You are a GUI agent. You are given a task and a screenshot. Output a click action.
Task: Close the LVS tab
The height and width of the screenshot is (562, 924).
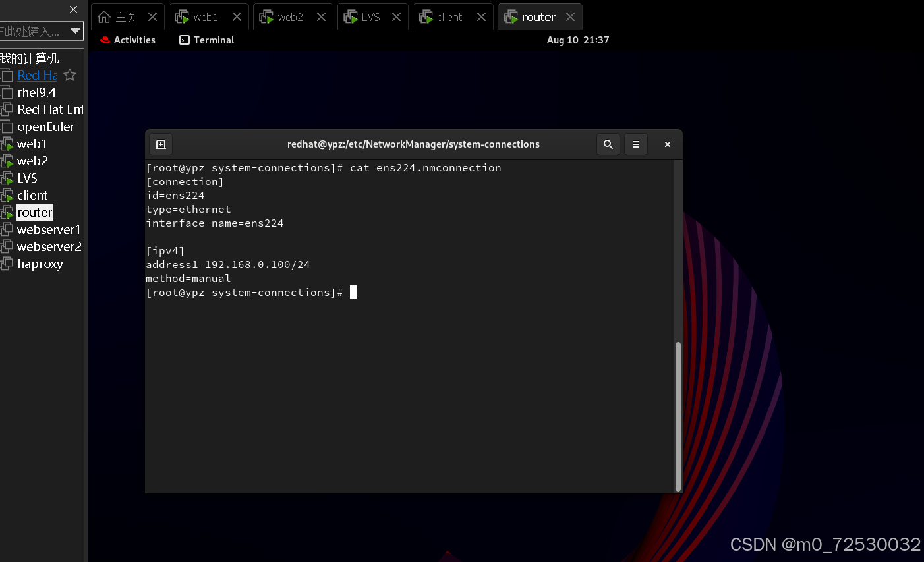tap(396, 17)
